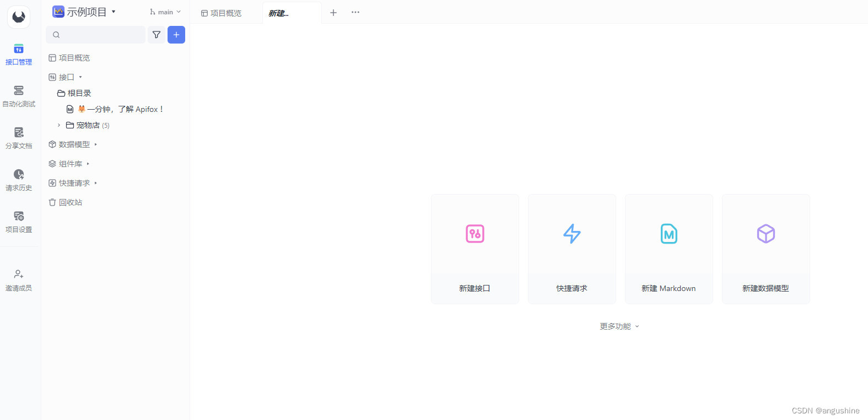Viewport: 868px width, 420px height.
Task: Open the 示例项目 project dropdown
Action: point(114,12)
